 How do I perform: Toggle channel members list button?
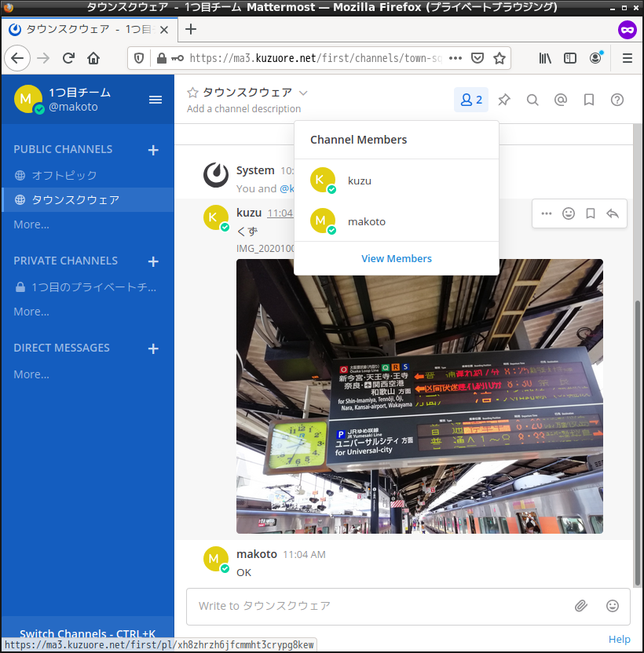pos(471,100)
